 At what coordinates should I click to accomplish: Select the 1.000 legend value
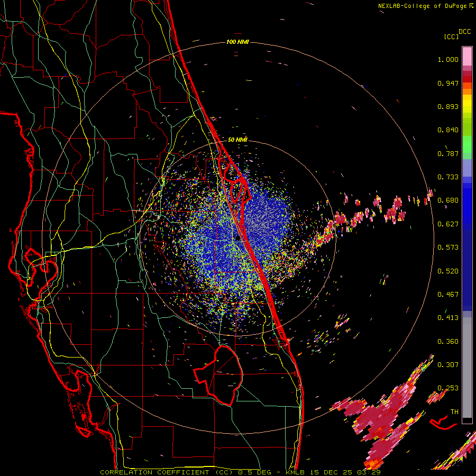[448, 59]
